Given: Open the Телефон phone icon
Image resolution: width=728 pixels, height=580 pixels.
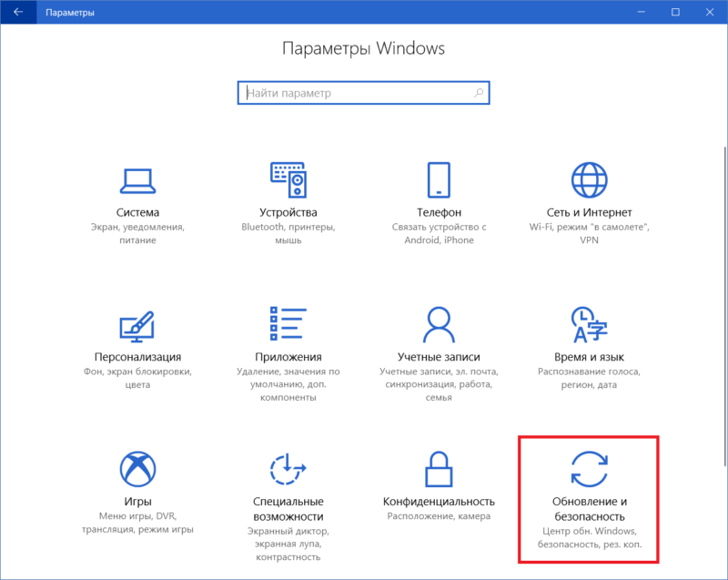Looking at the screenshot, I should pos(439,179).
